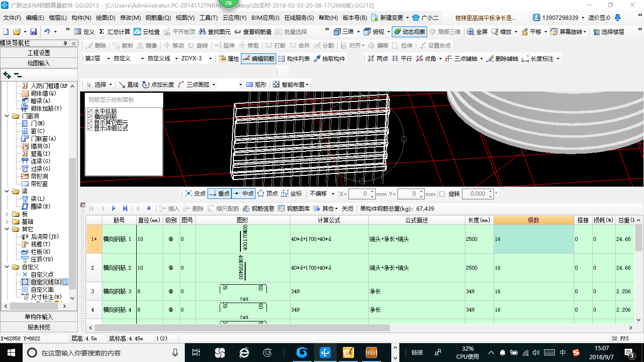Open the BIM应用(I) menu
This screenshot has width=644, height=362.
[x=265, y=18]
